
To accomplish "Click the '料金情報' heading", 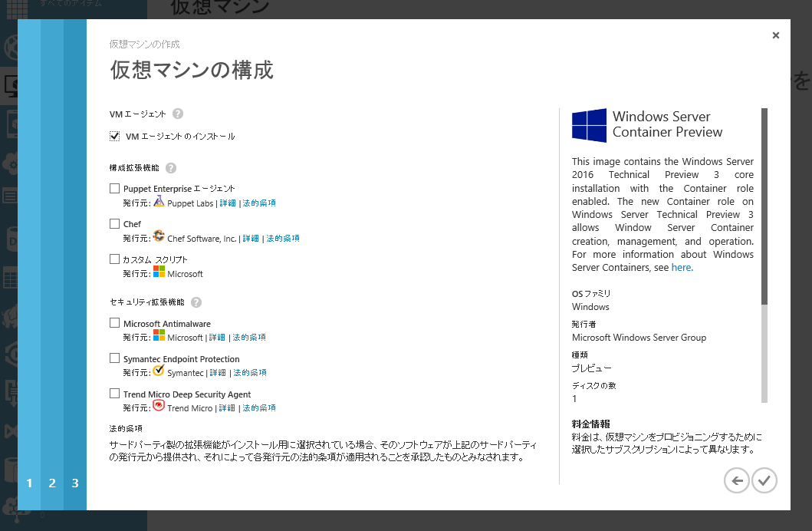I will tap(591, 424).
